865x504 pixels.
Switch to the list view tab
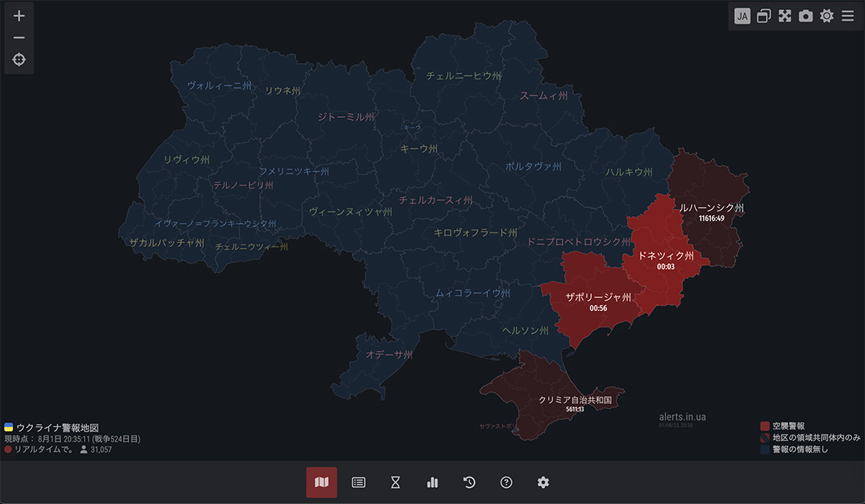pos(359,482)
